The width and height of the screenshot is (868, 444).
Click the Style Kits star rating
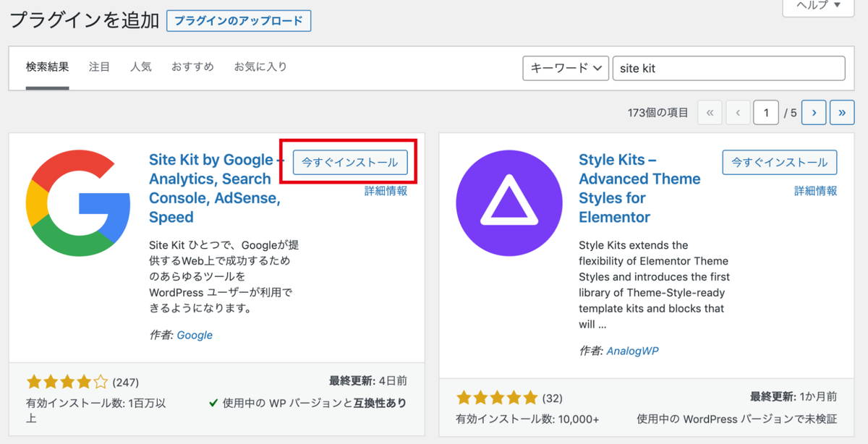[497, 397]
